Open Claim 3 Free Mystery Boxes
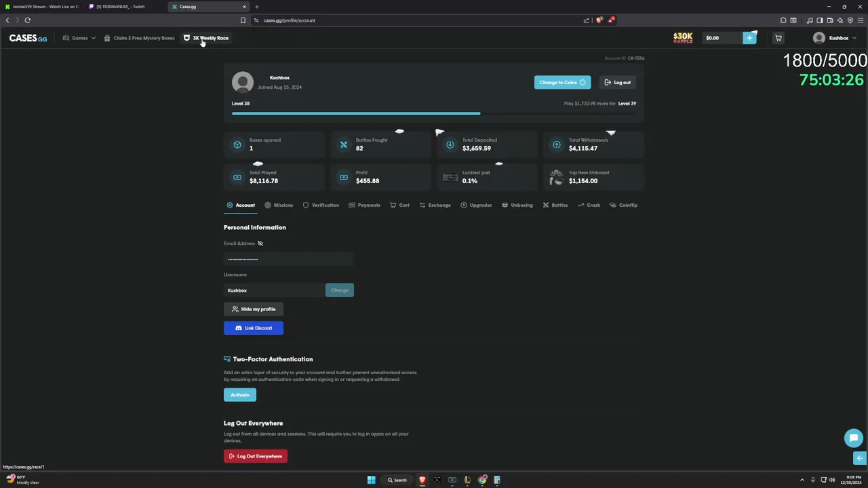The image size is (868, 488). pos(139,38)
